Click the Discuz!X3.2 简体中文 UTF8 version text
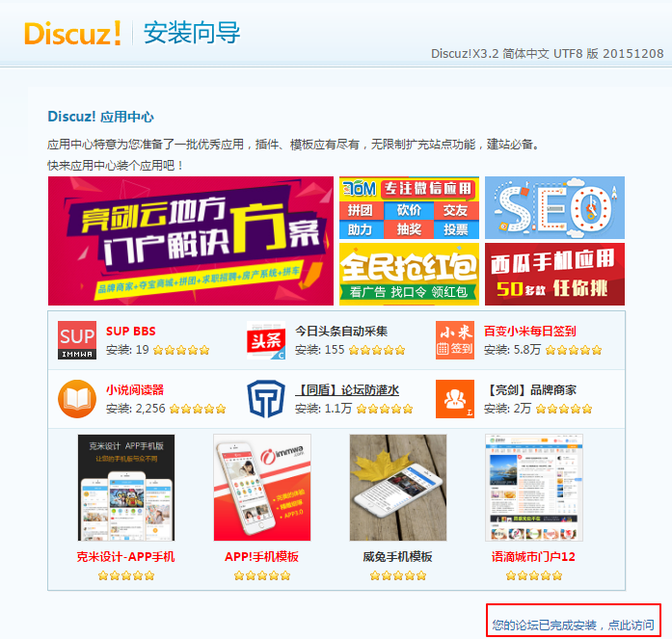 (548, 54)
